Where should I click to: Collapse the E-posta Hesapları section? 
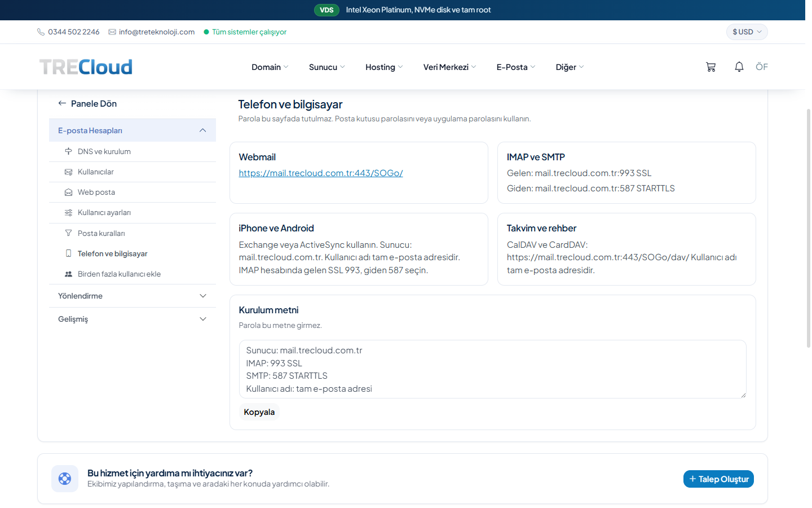[x=133, y=130]
